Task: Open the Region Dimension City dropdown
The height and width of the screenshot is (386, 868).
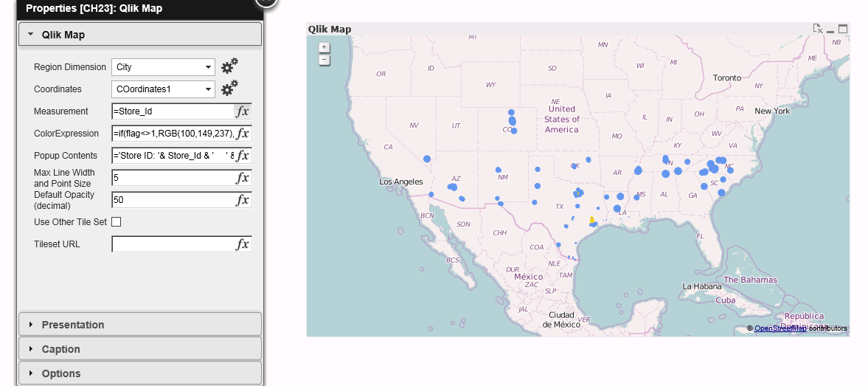Action: tap(163, 67)
